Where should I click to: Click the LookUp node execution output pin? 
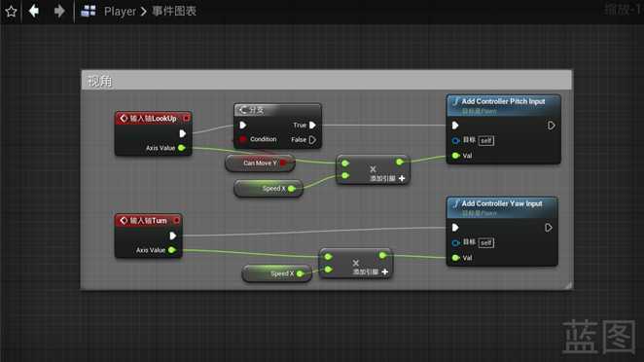(183, 133)
